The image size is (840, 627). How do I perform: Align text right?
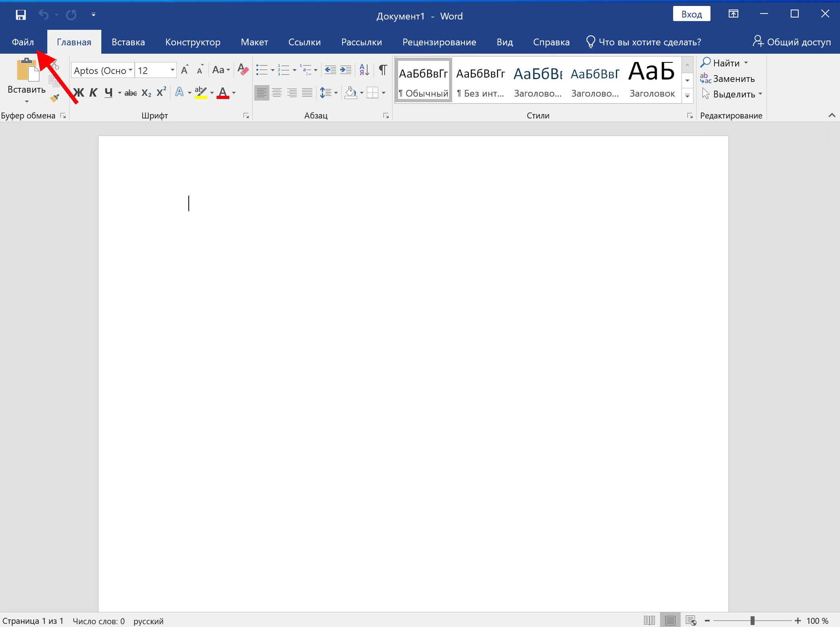click(292, 93)
